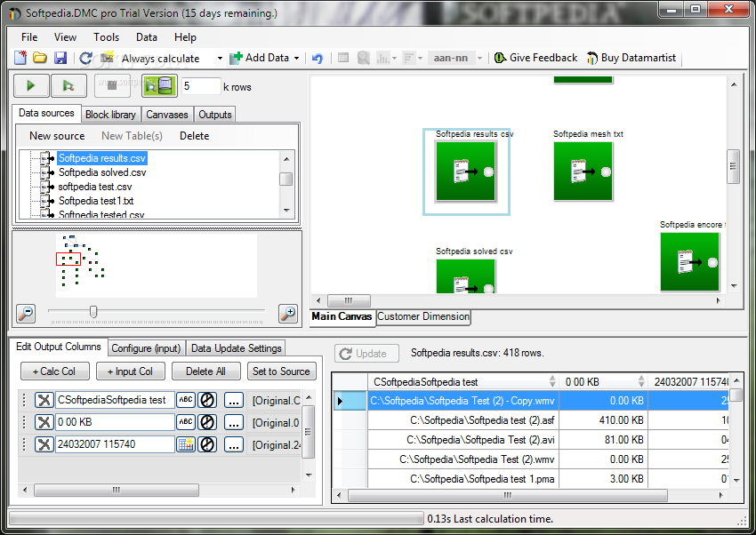Click the blue refresh arrow icon
Image resolution: width=756 pixels, height=535 pixels.
[85, 59]
